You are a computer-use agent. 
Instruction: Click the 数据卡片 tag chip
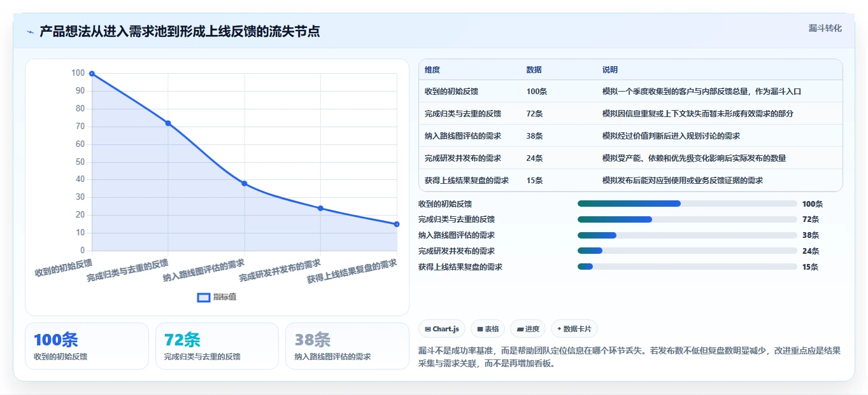point(574,329)
